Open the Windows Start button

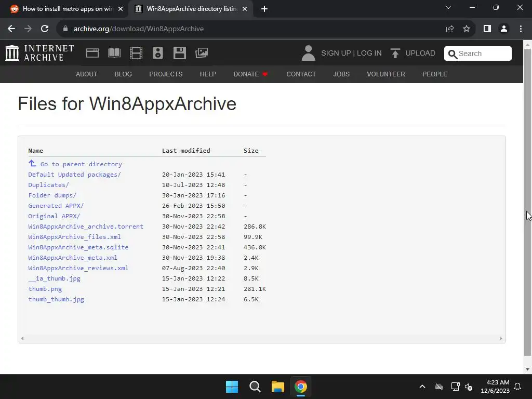[232, 387]
